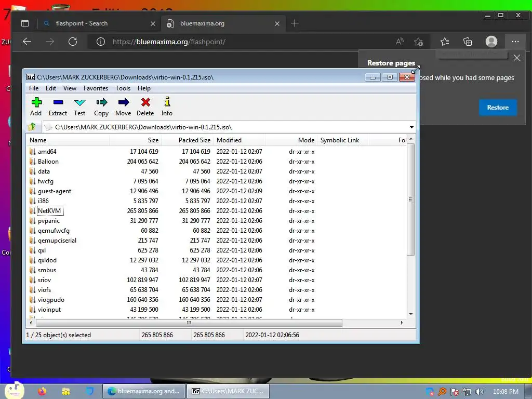Screen dimensions: 532x399
Task: Dismiss the Restore pages popup
Action: (517, 58)
